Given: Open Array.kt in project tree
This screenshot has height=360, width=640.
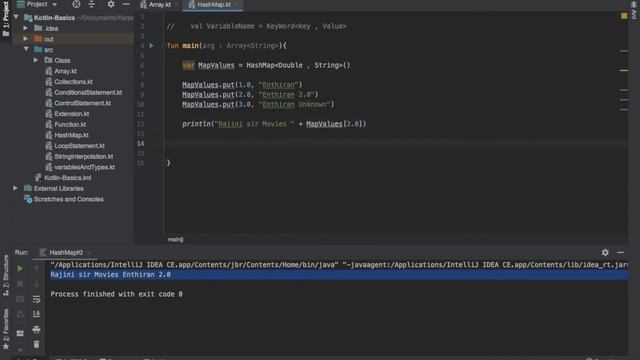Looking at the screenshot, I should tap(65, 71).
